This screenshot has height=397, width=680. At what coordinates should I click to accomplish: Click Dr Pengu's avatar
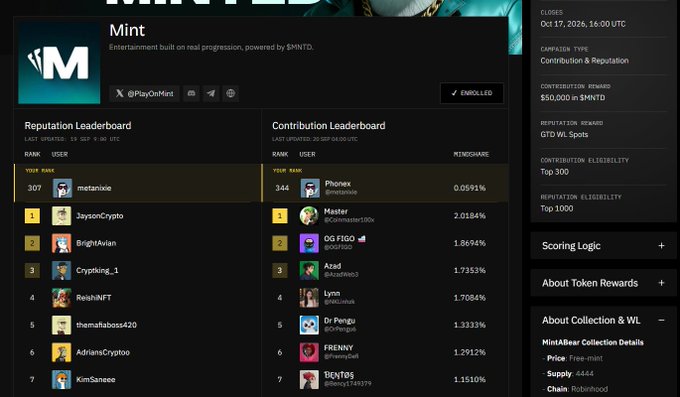pyautogui.click(x=309, y=325)
